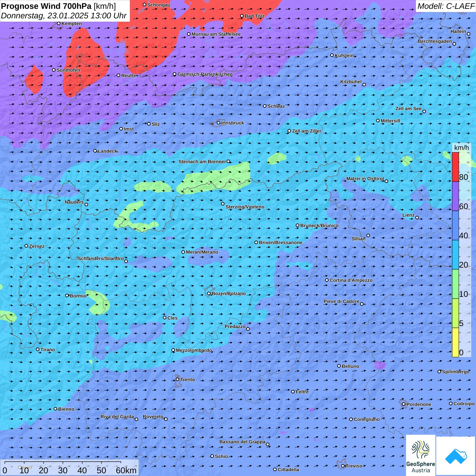Click the Innsbruck city marker
The height and width of the screenshot is (476, 476).
coord(219,123)
